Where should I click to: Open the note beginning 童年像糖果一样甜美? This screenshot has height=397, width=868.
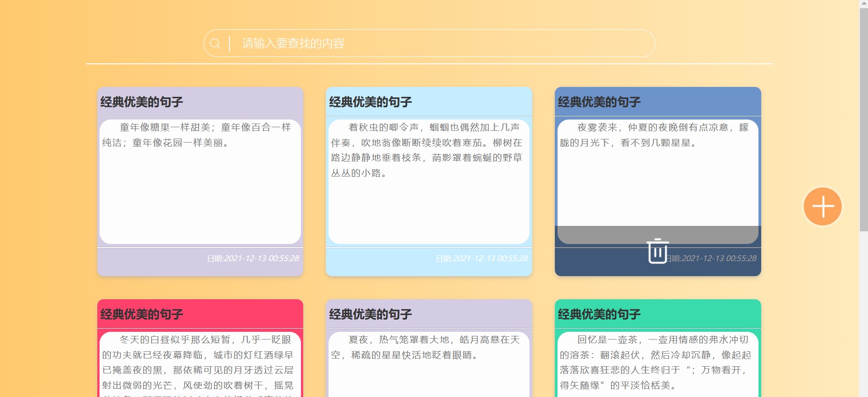(200, 182)
